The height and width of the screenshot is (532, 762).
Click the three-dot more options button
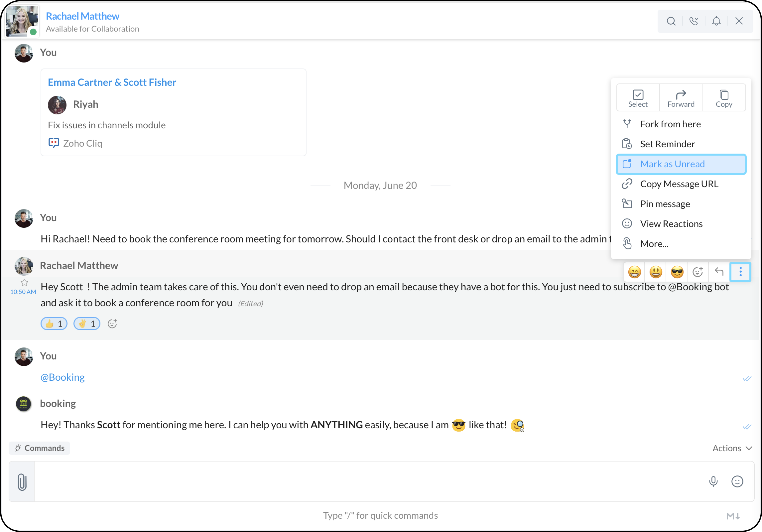pos(740,272)
